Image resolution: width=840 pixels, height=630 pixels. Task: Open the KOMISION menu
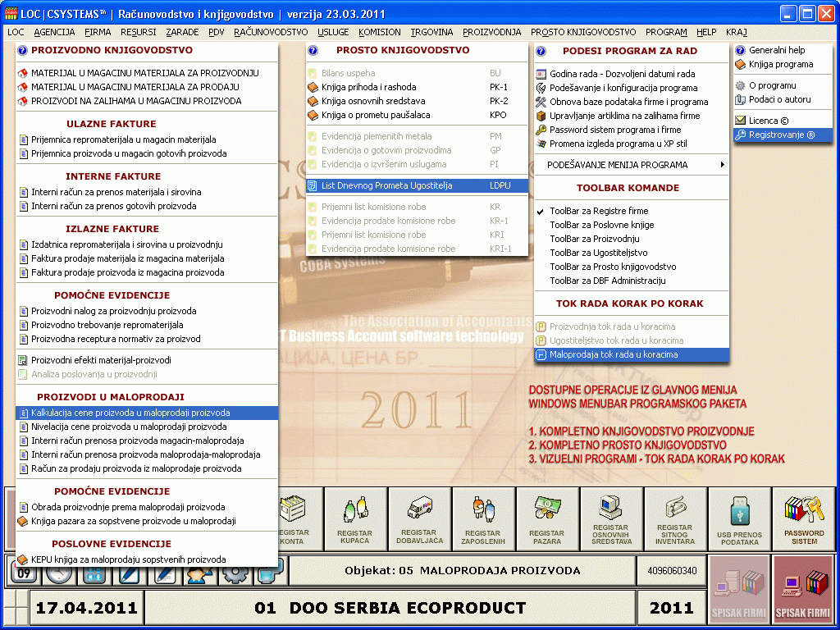(x=380, y=32)
